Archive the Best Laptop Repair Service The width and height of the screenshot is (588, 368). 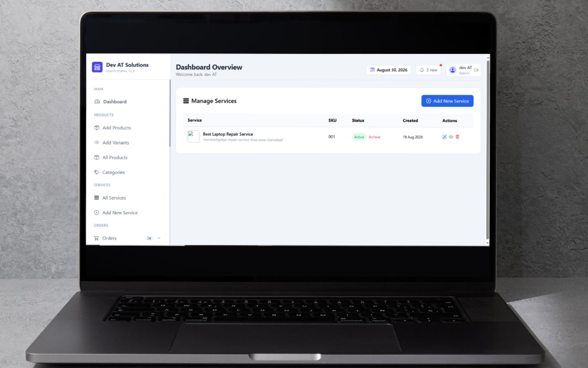click(x=374, y=137)
